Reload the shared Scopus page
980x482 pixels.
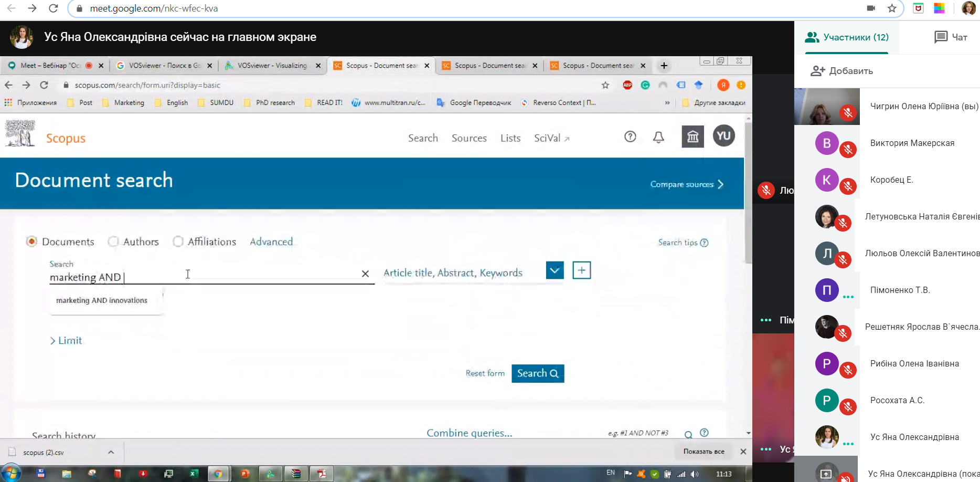(44, 85)
